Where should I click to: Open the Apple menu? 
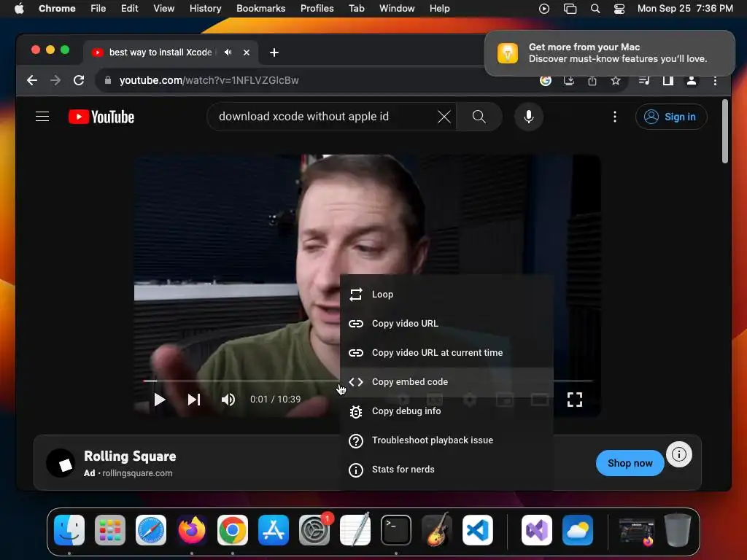pos(19,9)
